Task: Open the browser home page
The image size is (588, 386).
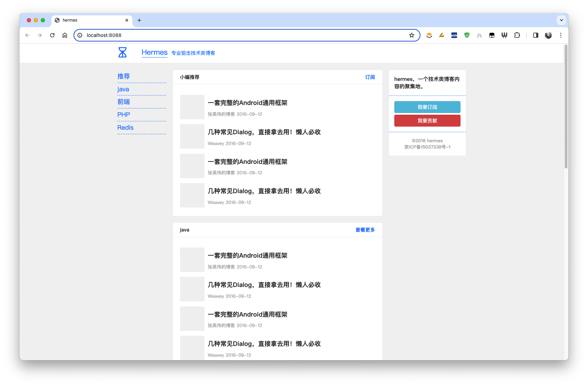Action: point(65,35)
